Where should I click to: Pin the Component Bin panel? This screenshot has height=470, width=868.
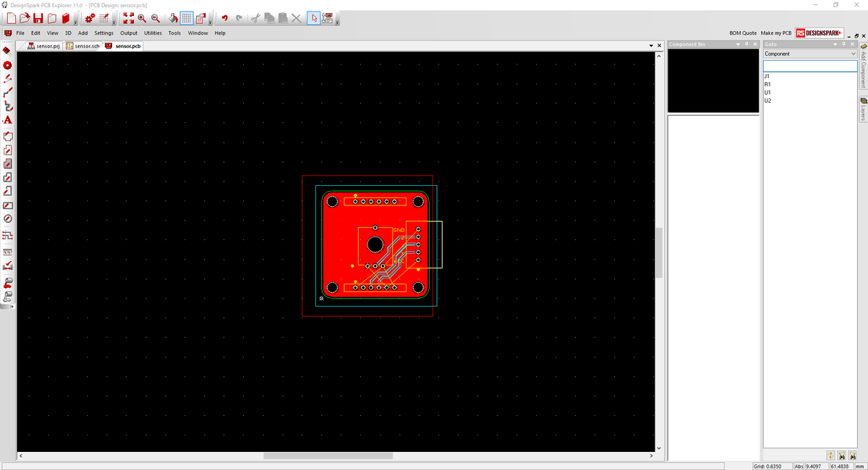(746, 44)
